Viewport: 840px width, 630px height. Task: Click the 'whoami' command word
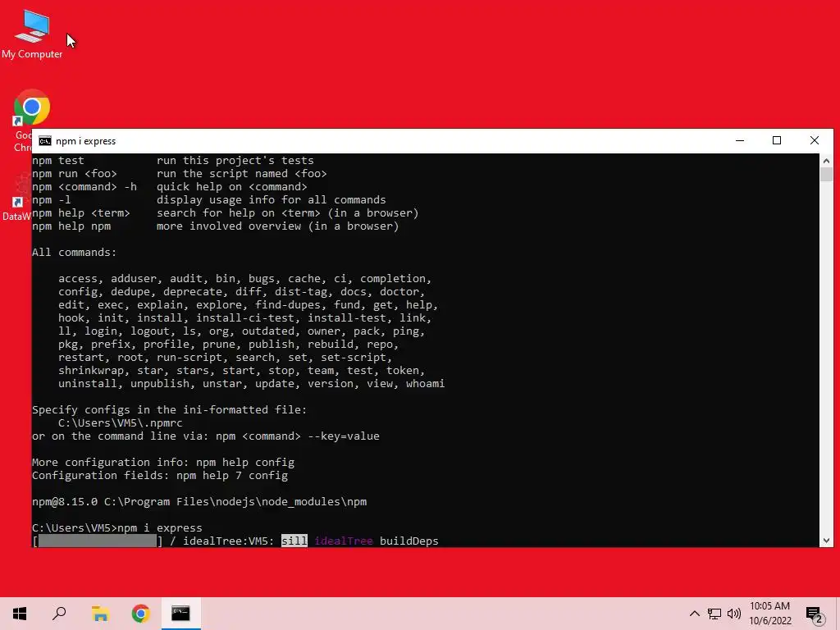(x=426, y=384)
